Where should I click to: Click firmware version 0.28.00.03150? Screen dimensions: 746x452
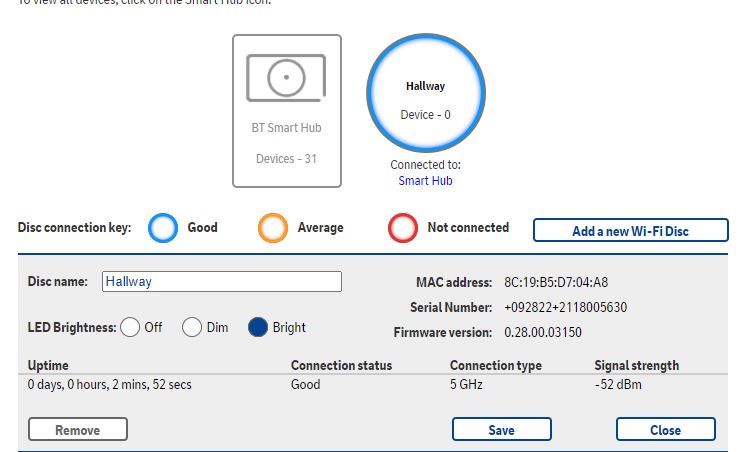[x=543, y=332]
